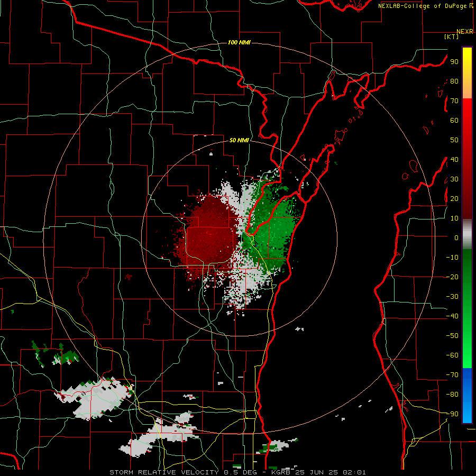Click the -80 scale value

(452, 395)
